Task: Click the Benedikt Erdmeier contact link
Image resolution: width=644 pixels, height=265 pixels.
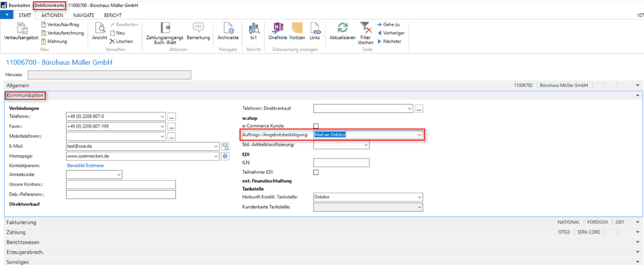Action: tap(85, 166)
